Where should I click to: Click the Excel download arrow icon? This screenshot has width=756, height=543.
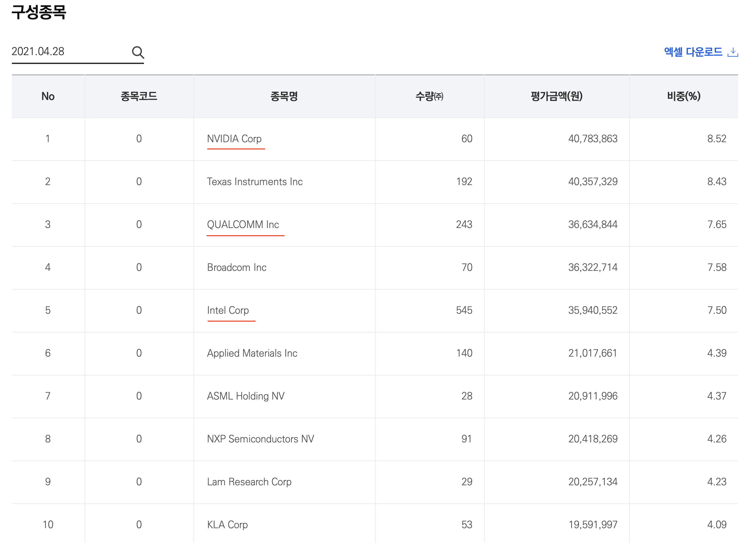(733, 52)
